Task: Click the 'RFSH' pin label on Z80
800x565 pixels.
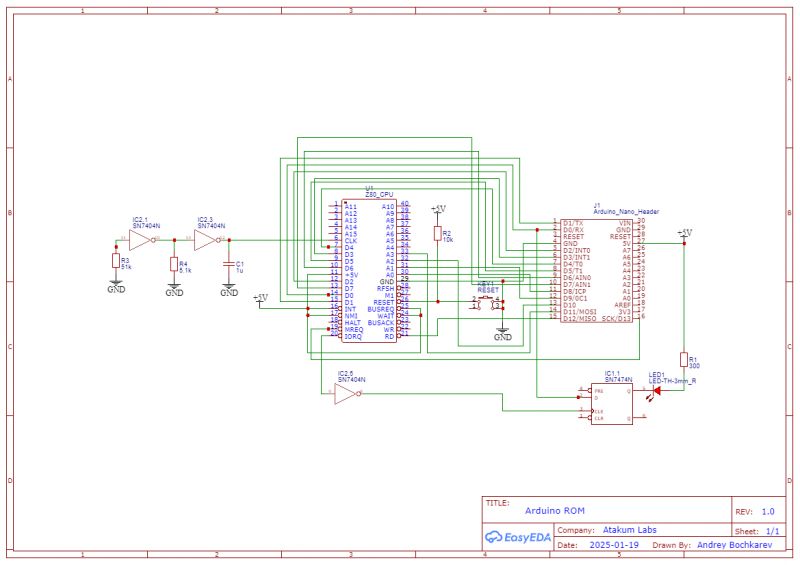Action: 385,288
